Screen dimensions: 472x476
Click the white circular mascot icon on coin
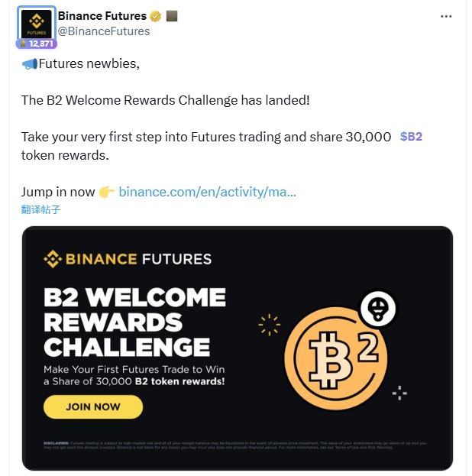point(378,309)
